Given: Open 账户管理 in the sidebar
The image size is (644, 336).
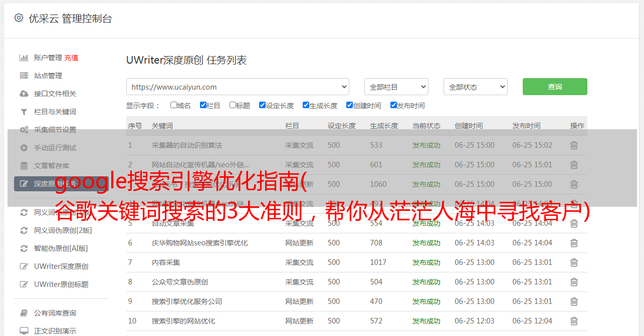Looking at the screenshot, I should (x=48, y=58).
